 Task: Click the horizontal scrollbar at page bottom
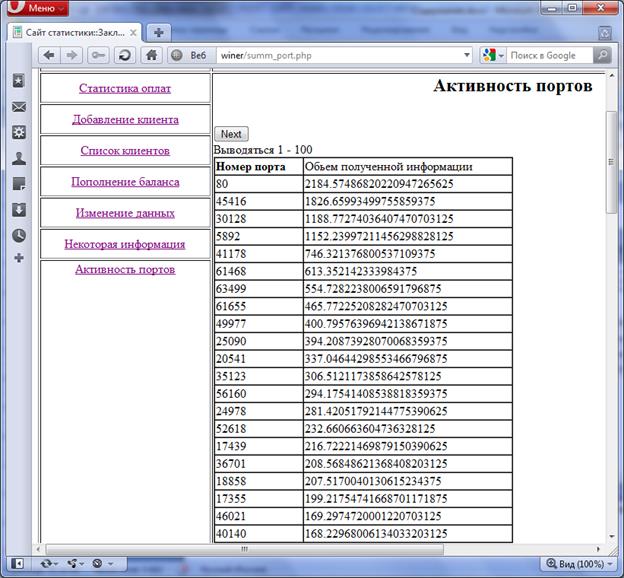(x=320, y=548)
